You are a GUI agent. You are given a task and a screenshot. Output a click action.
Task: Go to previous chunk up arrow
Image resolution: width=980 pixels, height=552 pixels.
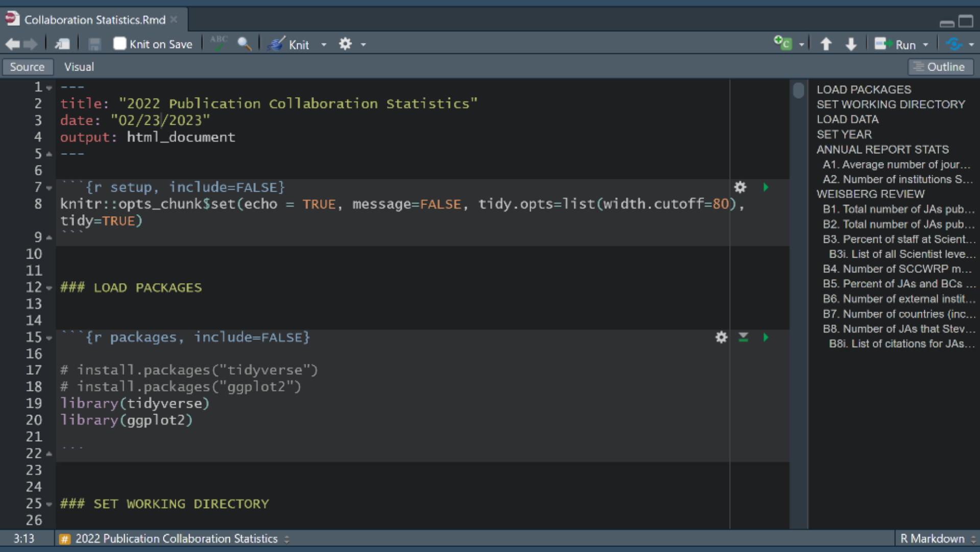(x=826, y=44)
